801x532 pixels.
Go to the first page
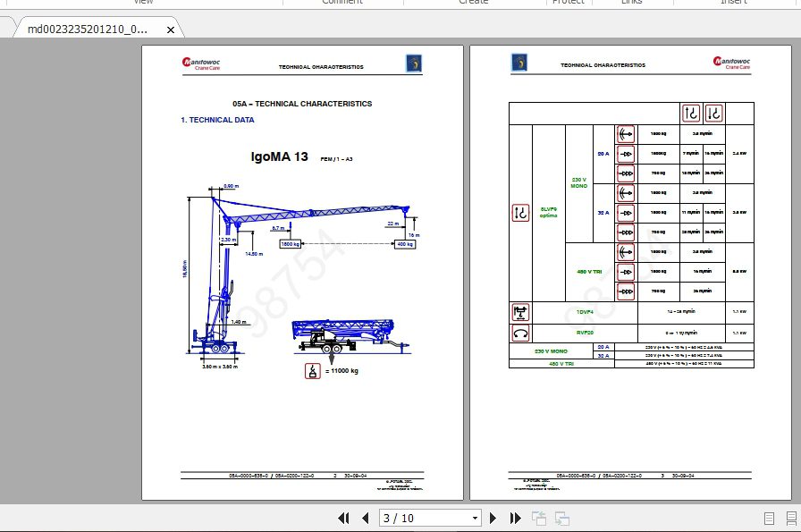(x=343, y=518)
